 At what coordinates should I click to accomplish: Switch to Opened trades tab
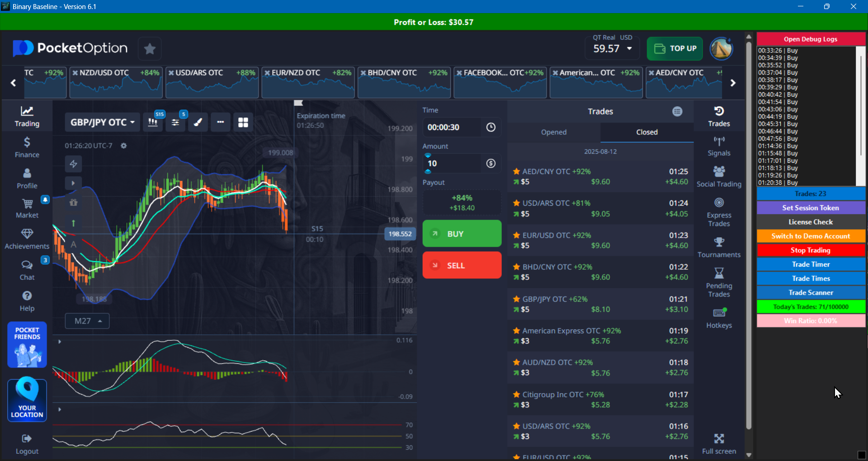(x=554, y=132)
